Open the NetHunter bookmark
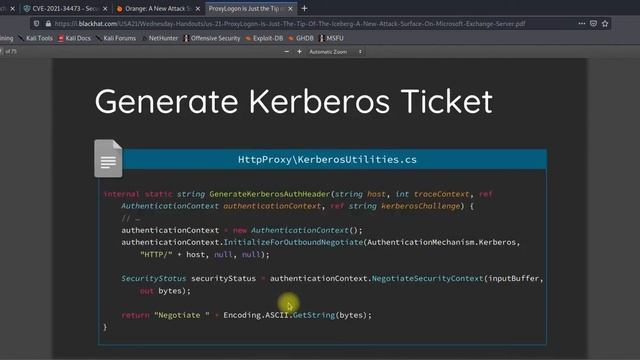Screen dimensions: 640x360 (x=160, y=38)
